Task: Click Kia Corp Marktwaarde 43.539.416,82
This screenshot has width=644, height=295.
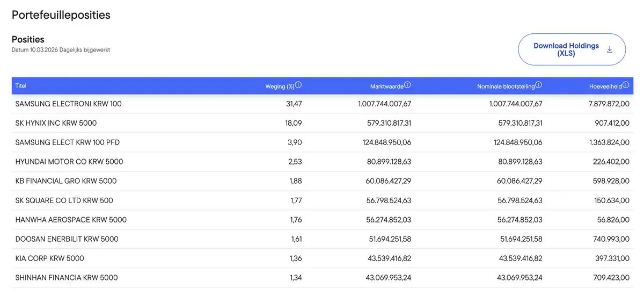Action: point(389,258)
